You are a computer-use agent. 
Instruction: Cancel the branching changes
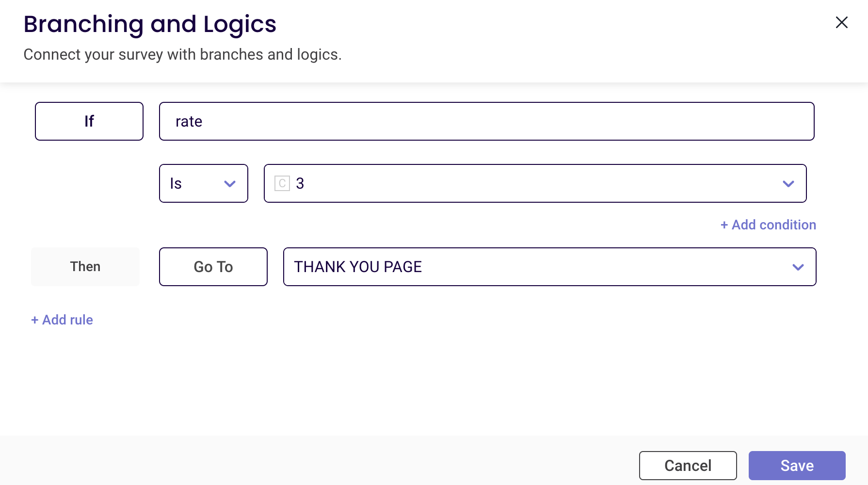coord(688,466)
